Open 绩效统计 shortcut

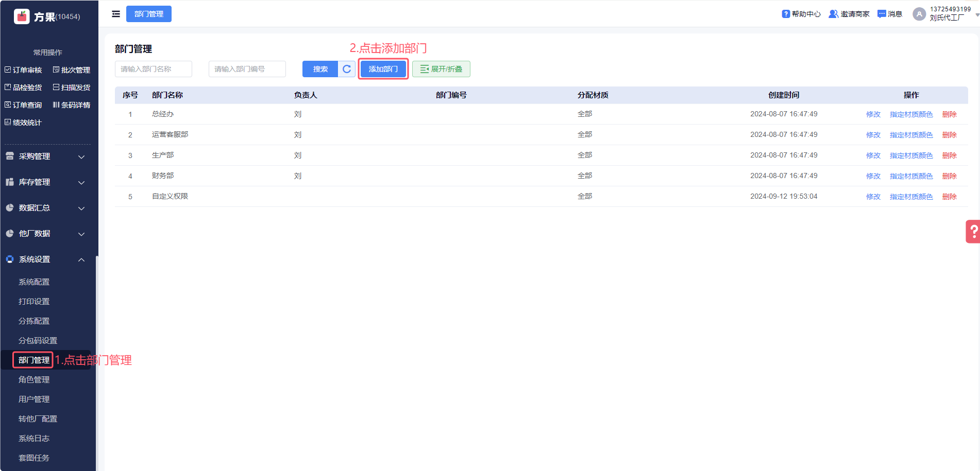(23, 123)
